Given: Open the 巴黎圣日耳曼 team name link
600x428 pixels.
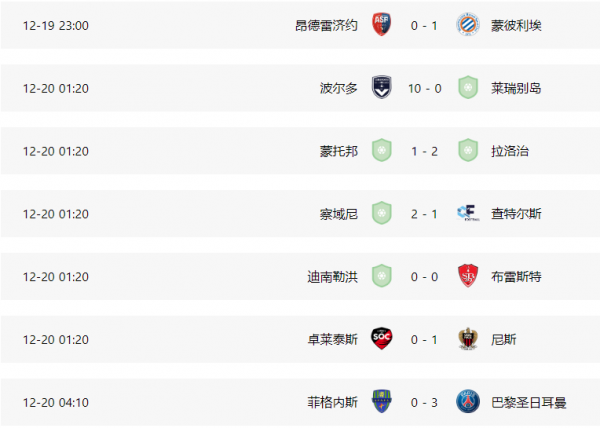Looking at the screenshot, I should tap(526, 402).
